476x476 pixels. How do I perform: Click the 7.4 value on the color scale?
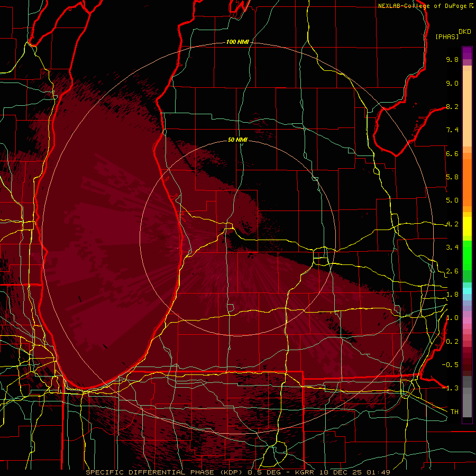pos(452,130)
